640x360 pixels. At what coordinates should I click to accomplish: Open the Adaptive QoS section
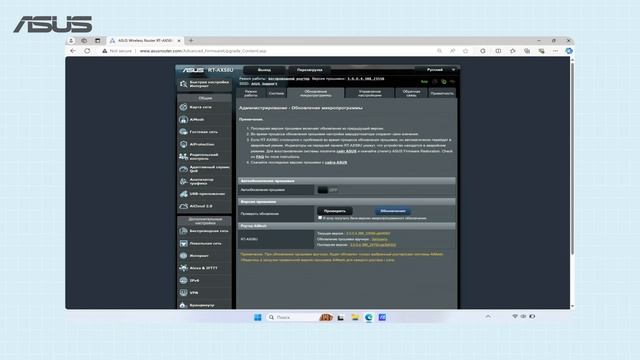coord(204,169)
